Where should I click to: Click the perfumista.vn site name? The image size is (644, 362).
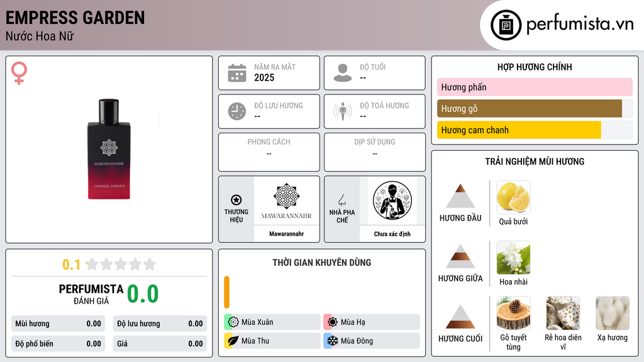click(580, 25)
